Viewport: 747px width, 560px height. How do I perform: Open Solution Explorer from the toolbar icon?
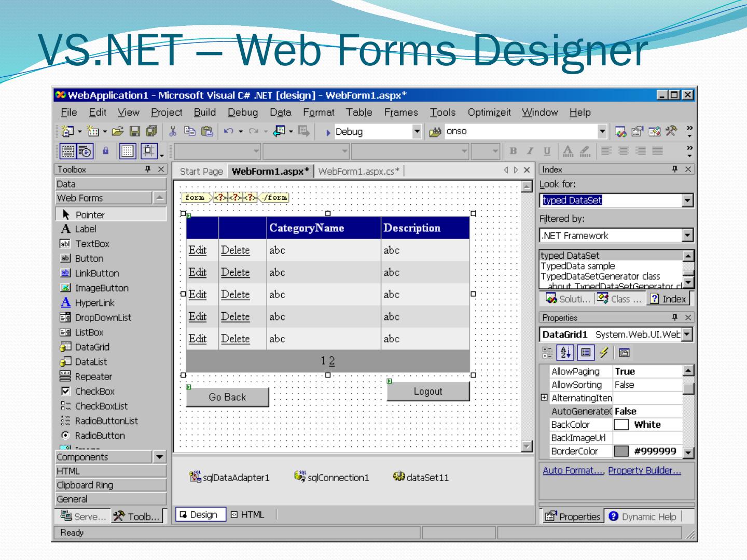pos(620,132)
